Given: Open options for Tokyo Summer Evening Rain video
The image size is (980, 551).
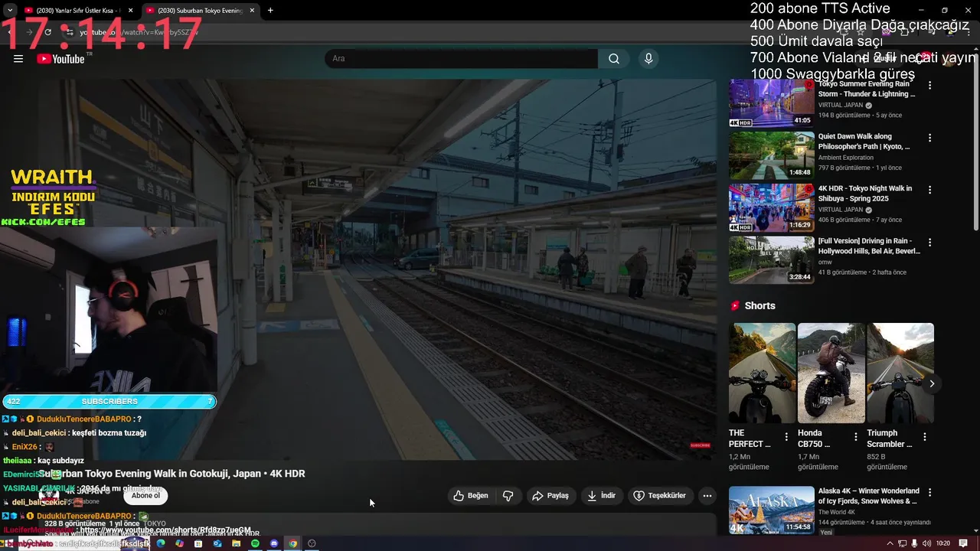Looking at the screenshot, I should [930, 86].
